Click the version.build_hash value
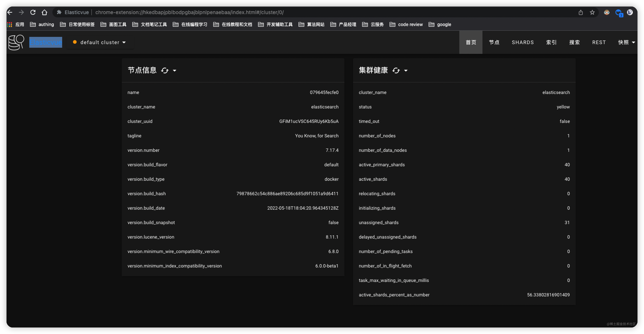The height and width of the screenshot is (334, 644). point(287,194)
